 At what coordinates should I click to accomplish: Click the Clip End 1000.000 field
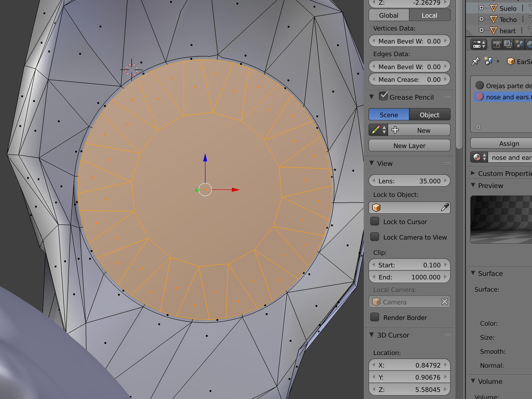409,277
